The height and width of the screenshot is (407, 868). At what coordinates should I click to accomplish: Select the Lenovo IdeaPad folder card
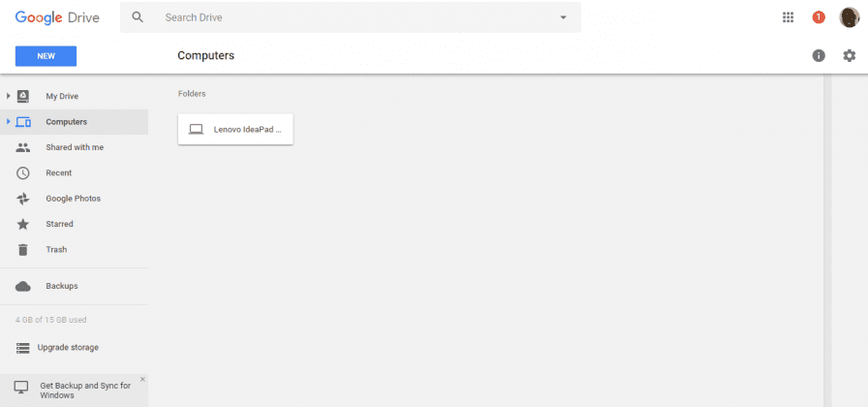click(x=235, y=129)
